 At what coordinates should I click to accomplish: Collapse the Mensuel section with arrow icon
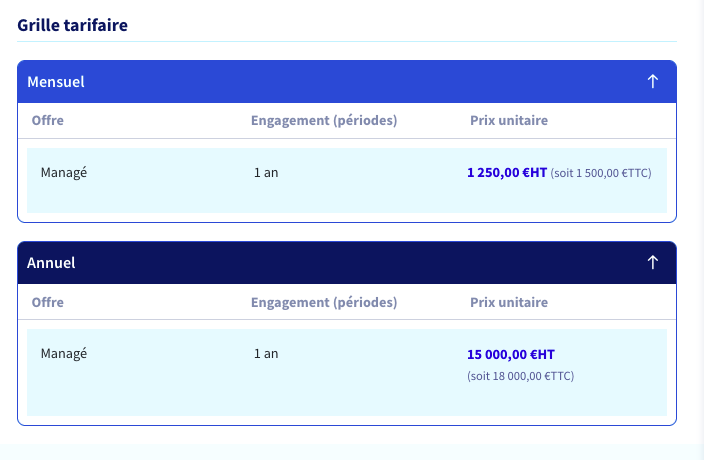click(x=652, y=82)
